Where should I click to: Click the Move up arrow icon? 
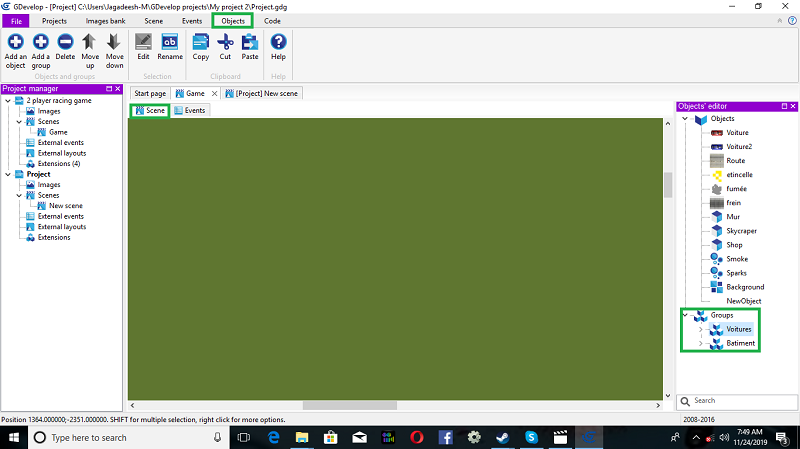click(89, 42)
